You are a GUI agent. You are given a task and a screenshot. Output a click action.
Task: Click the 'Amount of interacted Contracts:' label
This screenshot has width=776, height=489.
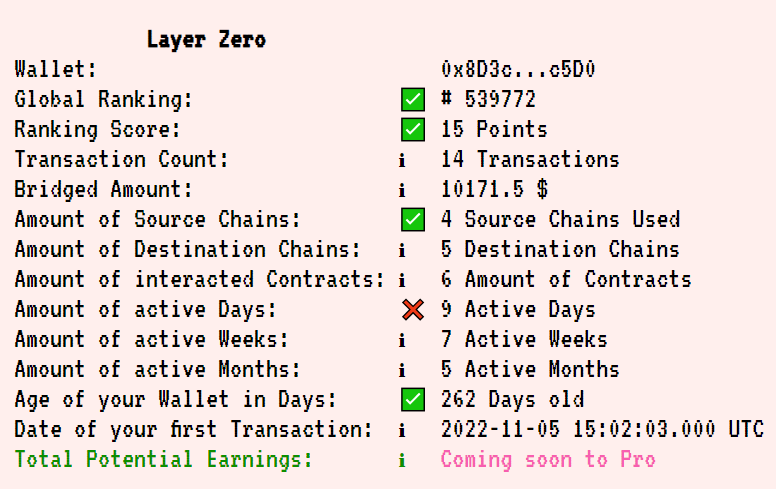point(199,280)
